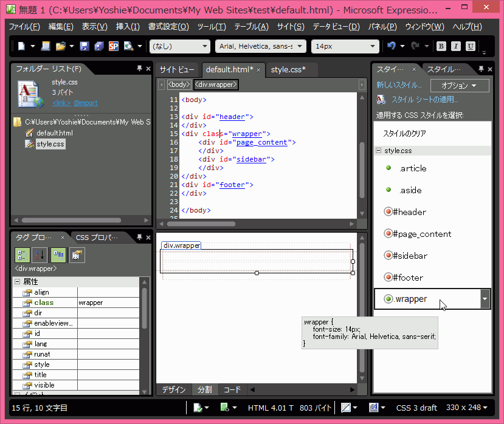The image size is (504, 424).
Task: Pin the Folder List panel
Action: pyautogui.click(x=139, y=69)
